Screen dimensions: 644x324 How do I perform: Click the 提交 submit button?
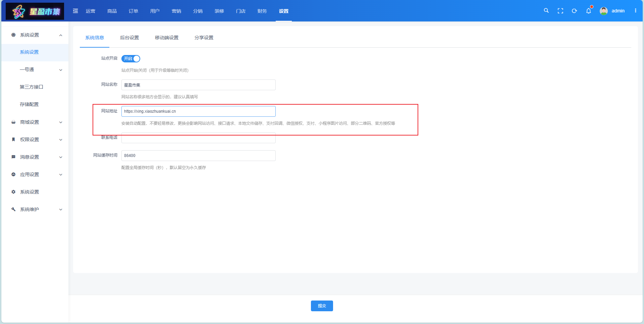tap(322, 306)
